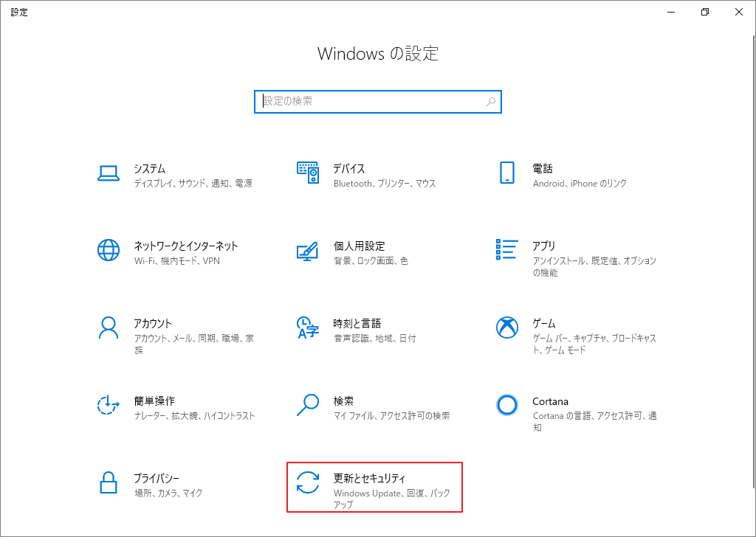
Task: Click the 'マイ ファイル、アクセス許可の検索' description
Action: (x=391, y=416)
